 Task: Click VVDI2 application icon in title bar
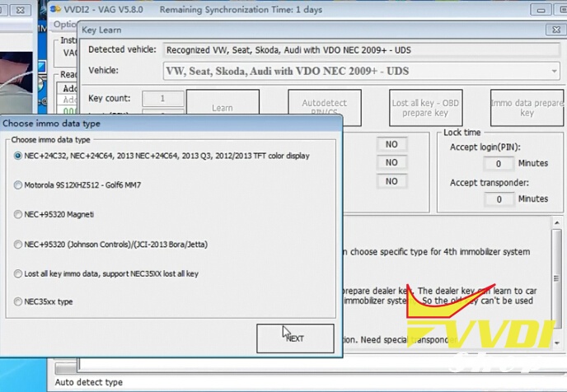(55, 9)
